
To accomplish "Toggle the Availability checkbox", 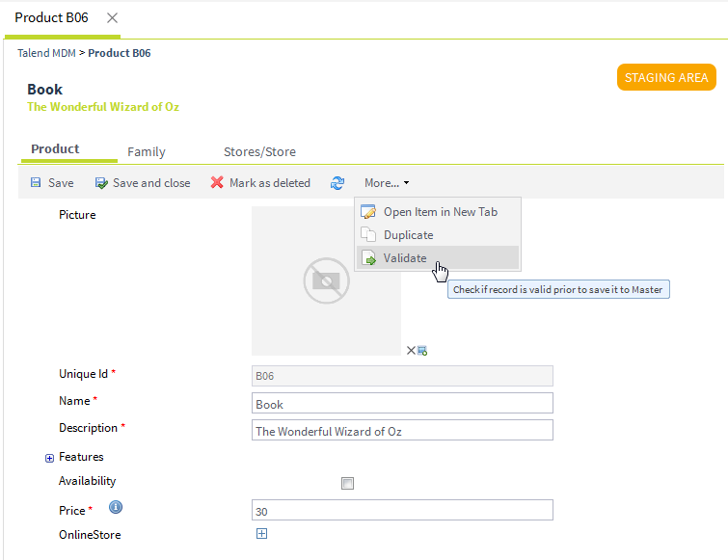I will 348,484.
